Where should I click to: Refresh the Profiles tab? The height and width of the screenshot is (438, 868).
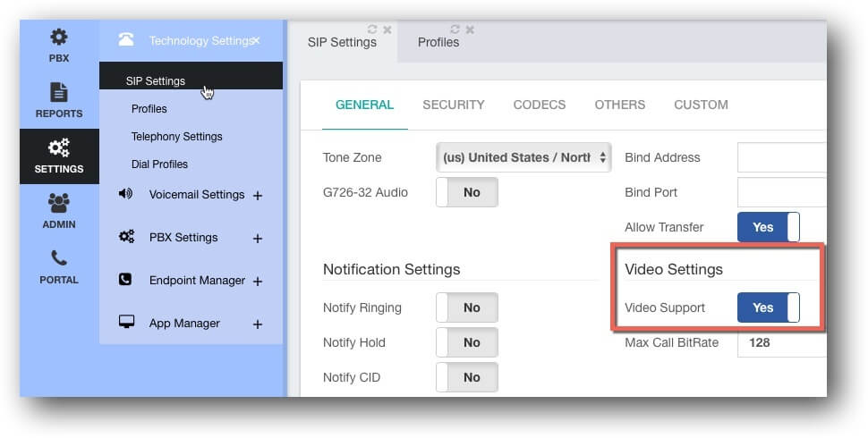click(455, 29)
